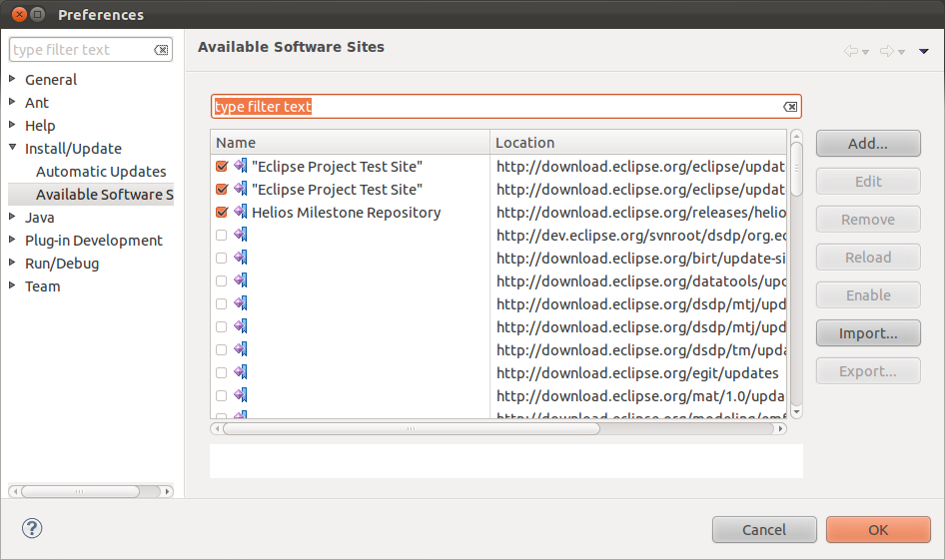Click the table's vertical scrollbar thumb
The width and height of the screenshot is (945, 560).
[x=796, y=170]
